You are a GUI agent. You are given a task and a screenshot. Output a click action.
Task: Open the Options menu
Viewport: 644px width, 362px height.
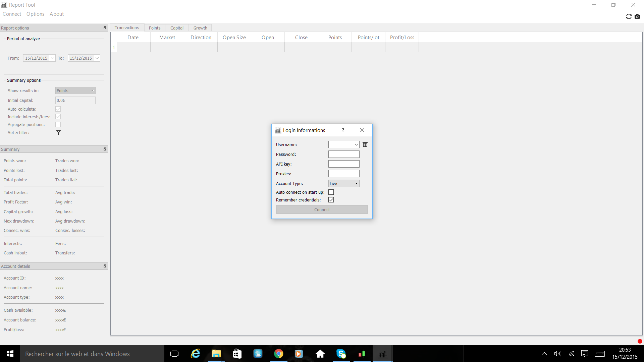(x=35, y=14)
